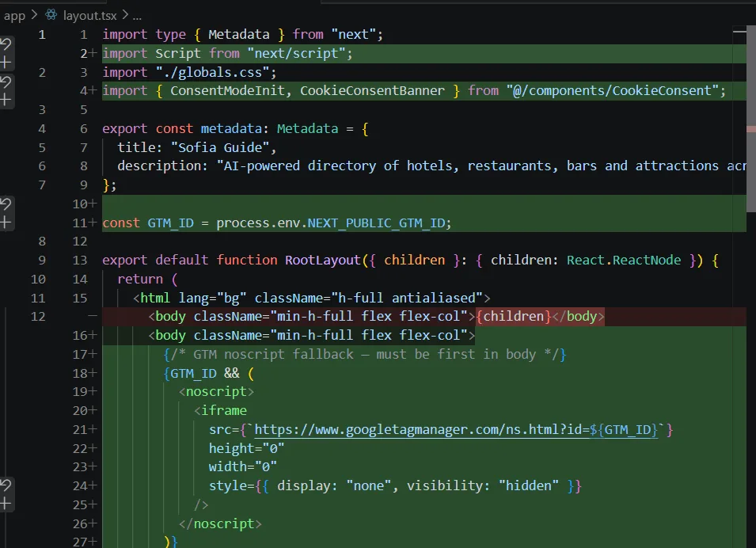Click modified line number 13 in the gutter
The image size is (756, 548).
79,261
